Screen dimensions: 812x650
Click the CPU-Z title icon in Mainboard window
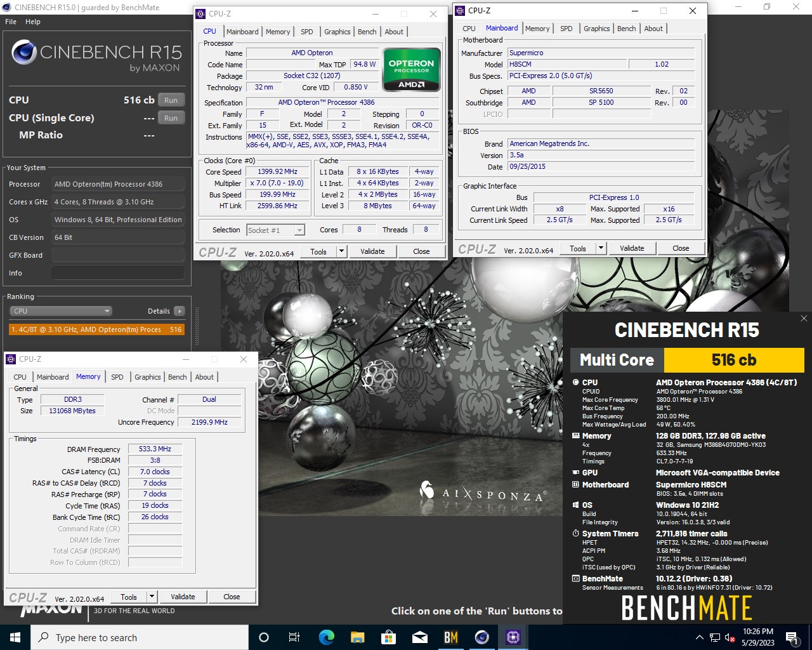coord(461,11)
